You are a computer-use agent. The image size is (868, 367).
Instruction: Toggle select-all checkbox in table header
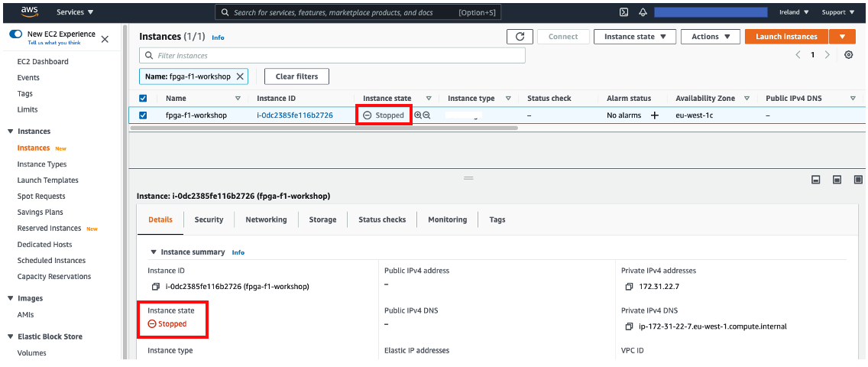143,99
